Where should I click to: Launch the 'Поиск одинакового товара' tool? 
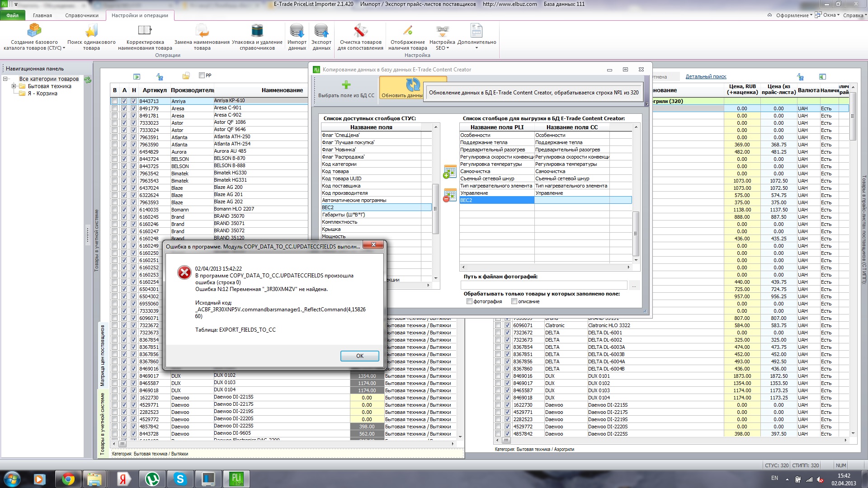(91, 37)
